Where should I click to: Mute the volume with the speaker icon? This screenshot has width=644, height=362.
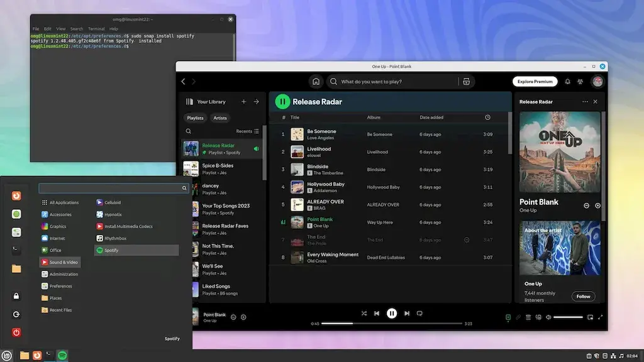click(548, 317)
